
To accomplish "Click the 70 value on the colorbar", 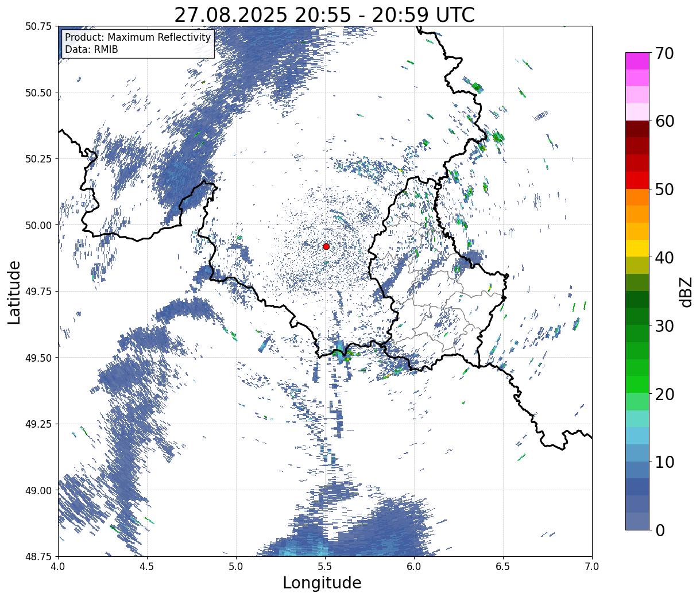I will [x=664, y=53].
